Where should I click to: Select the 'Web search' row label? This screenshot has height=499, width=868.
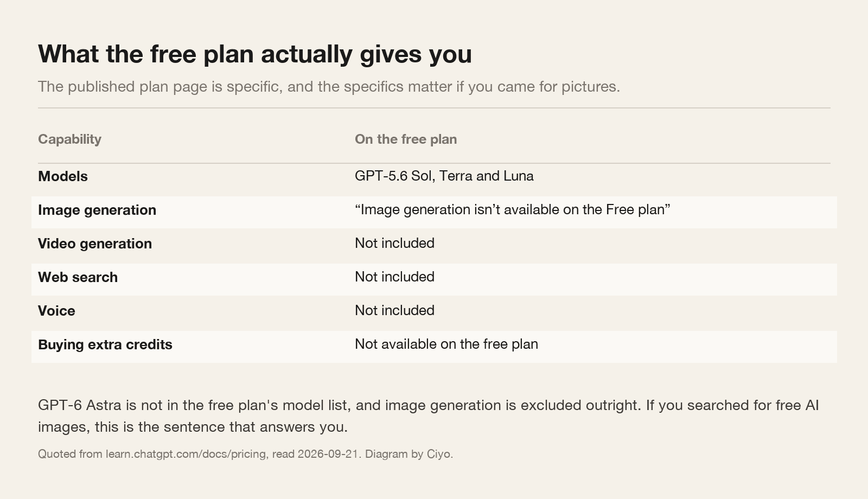tap(78, 277)
